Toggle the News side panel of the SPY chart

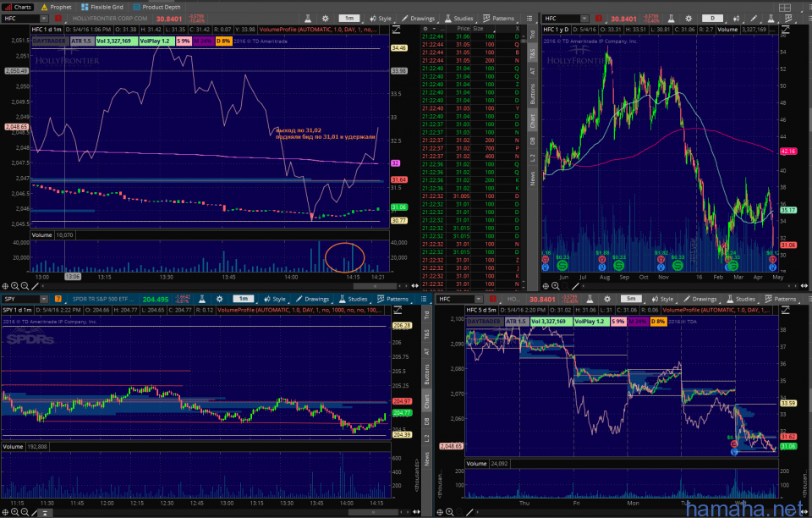tap(426, 459)
